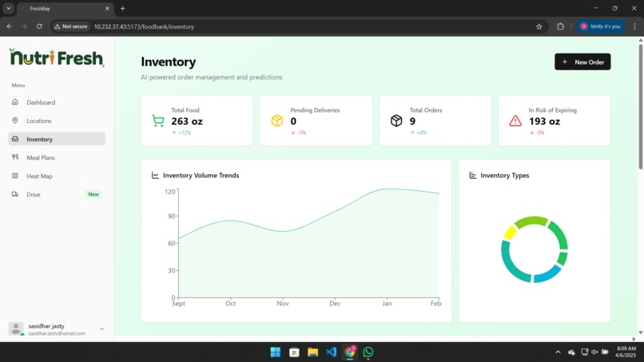
Task: Click the Total Food 263 oz value
Action: coord(187,121)
